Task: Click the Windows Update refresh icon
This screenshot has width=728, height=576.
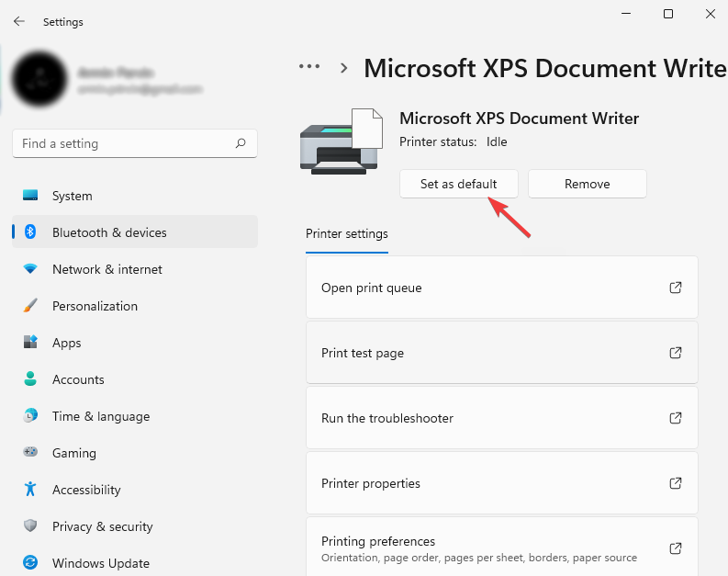Action: click(x=30, y=562)
